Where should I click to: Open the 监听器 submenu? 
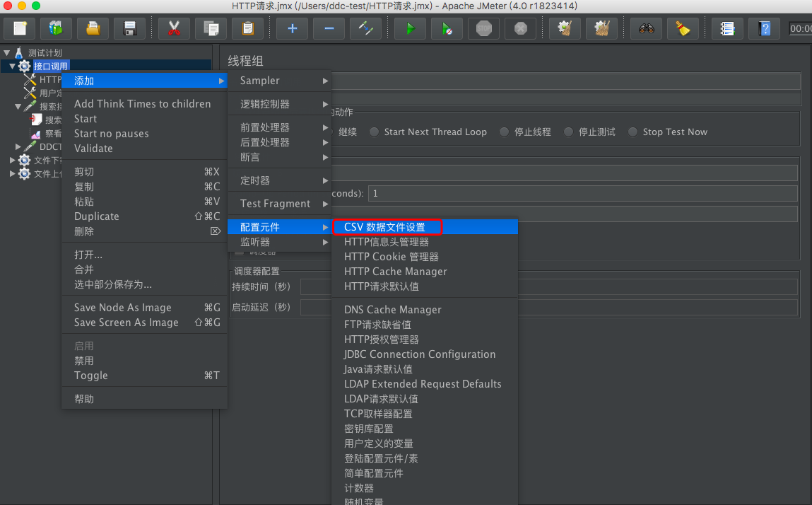point(280,242)
